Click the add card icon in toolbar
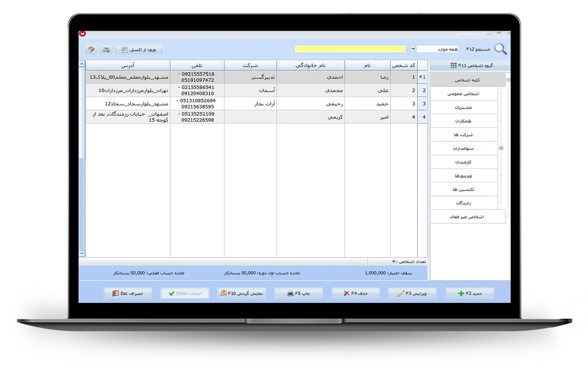Viewport: 588px width, 367px height. click(x=106, y=49)
